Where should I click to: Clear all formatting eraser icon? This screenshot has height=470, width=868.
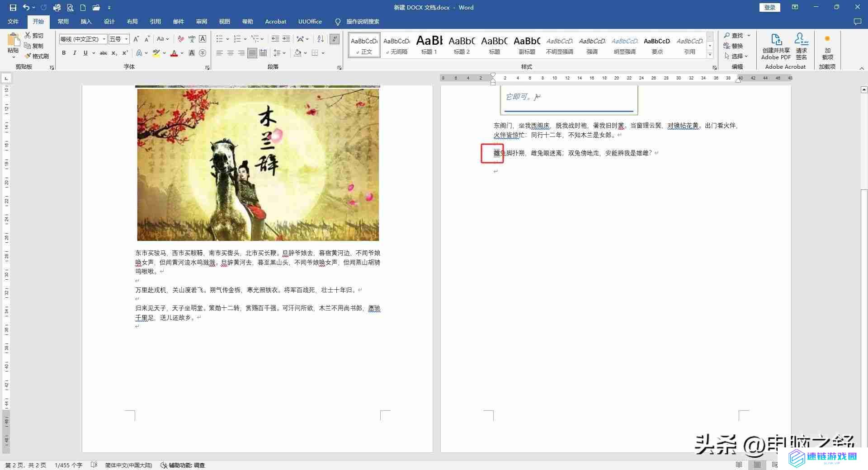181,39
